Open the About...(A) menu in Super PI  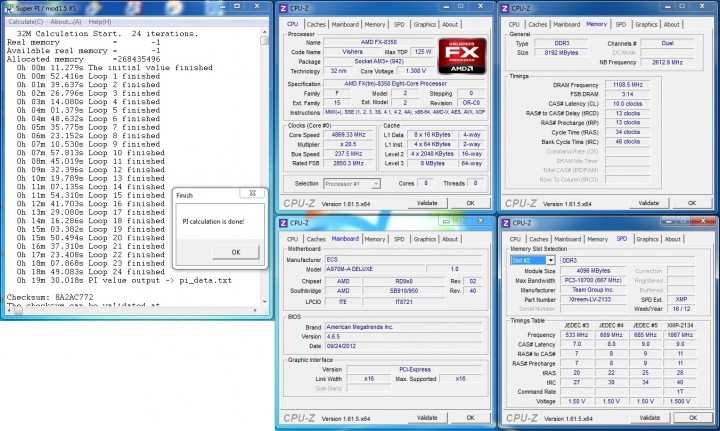pyautogui.click(x=66, y=22)
